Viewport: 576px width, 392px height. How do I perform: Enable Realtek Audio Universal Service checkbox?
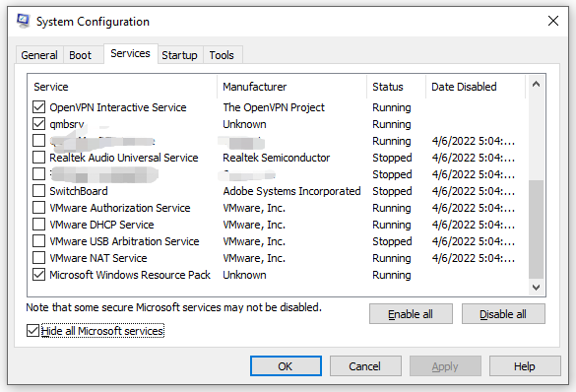[x=38, y=158]
